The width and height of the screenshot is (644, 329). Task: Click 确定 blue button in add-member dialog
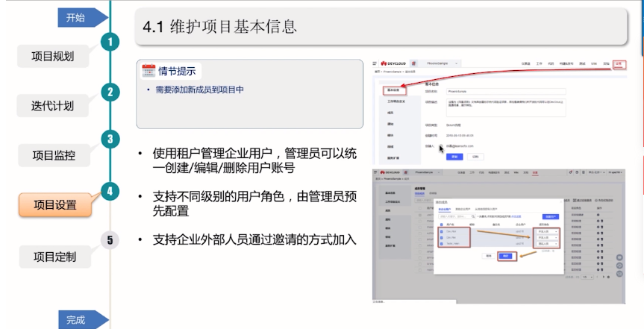506,256
